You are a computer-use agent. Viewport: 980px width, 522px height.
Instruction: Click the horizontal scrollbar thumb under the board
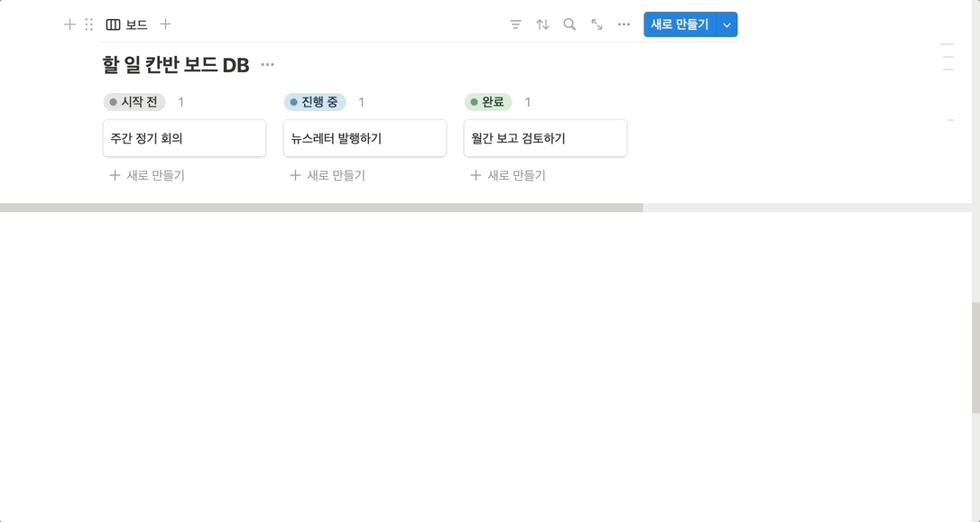coord(321,208)
